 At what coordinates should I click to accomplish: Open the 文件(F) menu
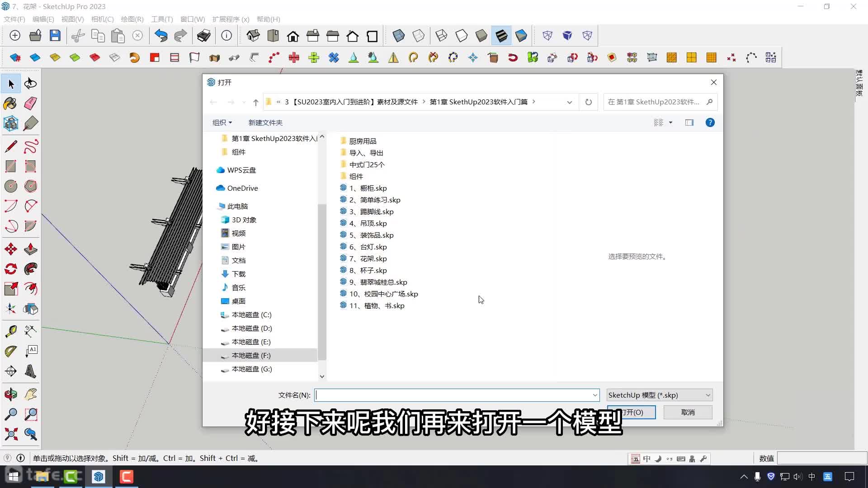coord(14,19)
